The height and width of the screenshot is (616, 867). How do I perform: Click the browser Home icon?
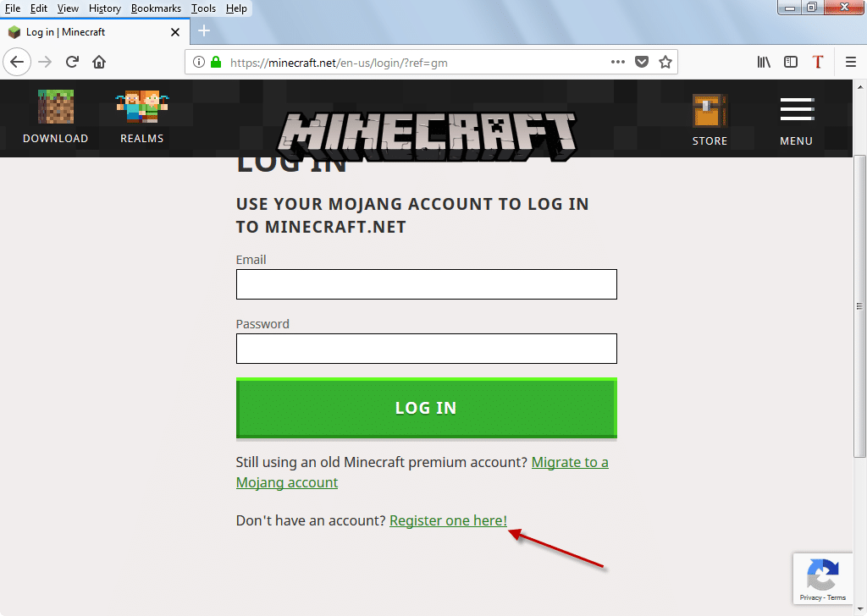pos(99,62)
